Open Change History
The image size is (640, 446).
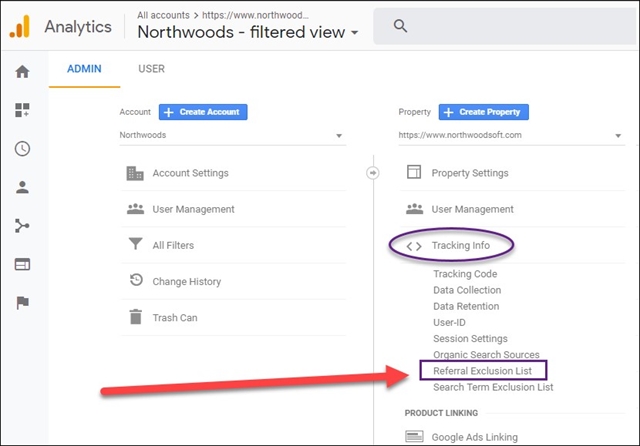click(x=187, y=282)
